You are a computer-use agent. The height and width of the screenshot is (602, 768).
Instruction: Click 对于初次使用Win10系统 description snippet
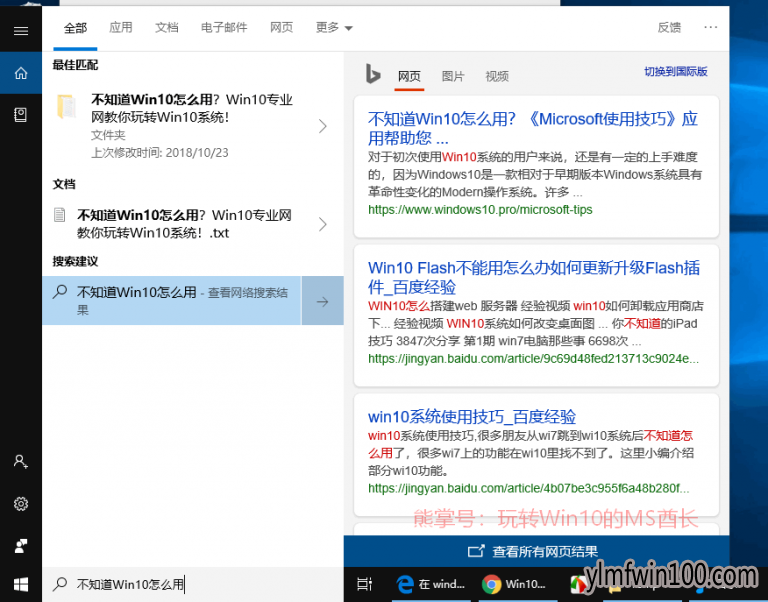tap(535, 174)
